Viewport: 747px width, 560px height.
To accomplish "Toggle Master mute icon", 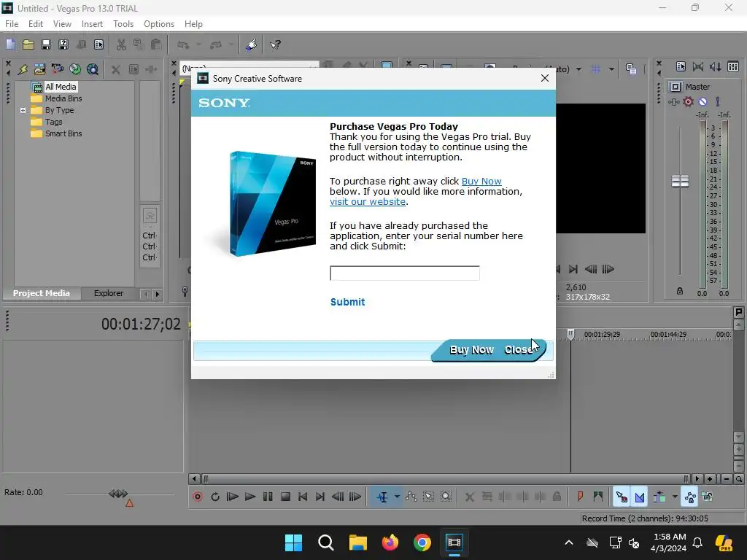I will [703, 101].
